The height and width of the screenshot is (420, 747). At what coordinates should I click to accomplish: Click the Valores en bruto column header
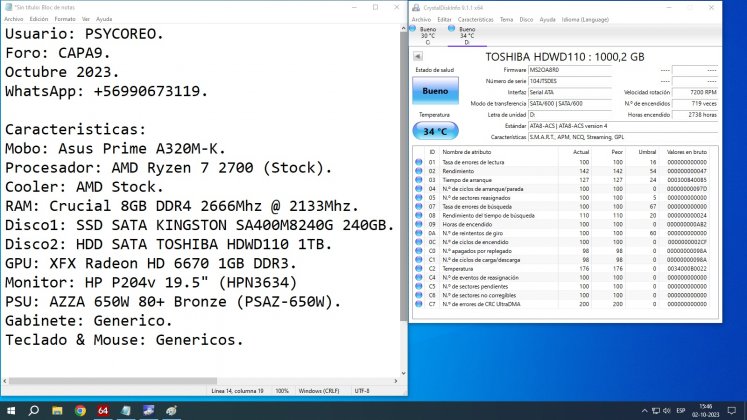coord(686,152)
